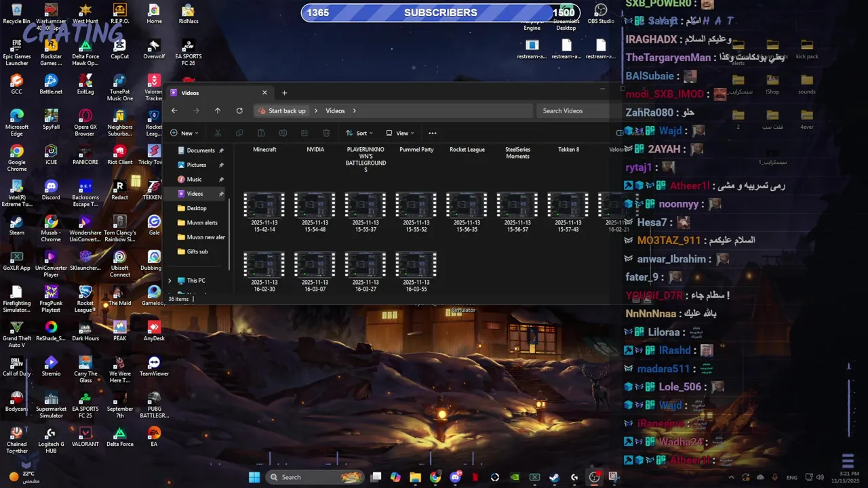Open the Epic Games Launcher desktop icon
868x488 pixels.
click(x=16, y=52)
